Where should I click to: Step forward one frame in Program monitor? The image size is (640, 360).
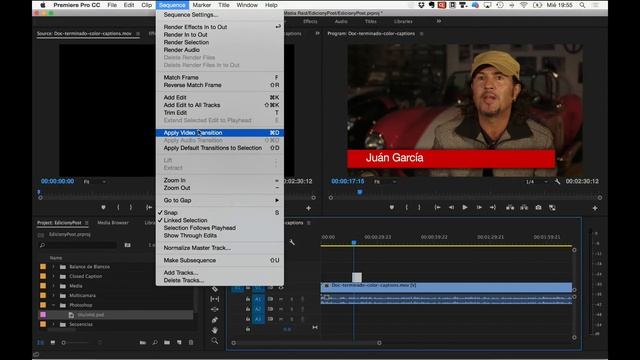point(479,207)
